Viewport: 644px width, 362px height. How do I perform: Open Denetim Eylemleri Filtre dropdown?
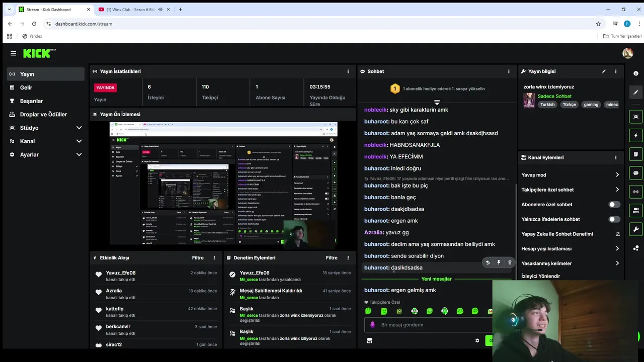coord(332,258)
